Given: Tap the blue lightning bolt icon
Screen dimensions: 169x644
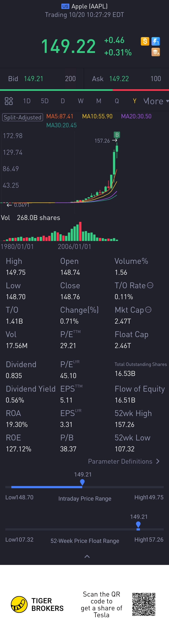Looking at the screenshot, I should click(x=156, y=41).
